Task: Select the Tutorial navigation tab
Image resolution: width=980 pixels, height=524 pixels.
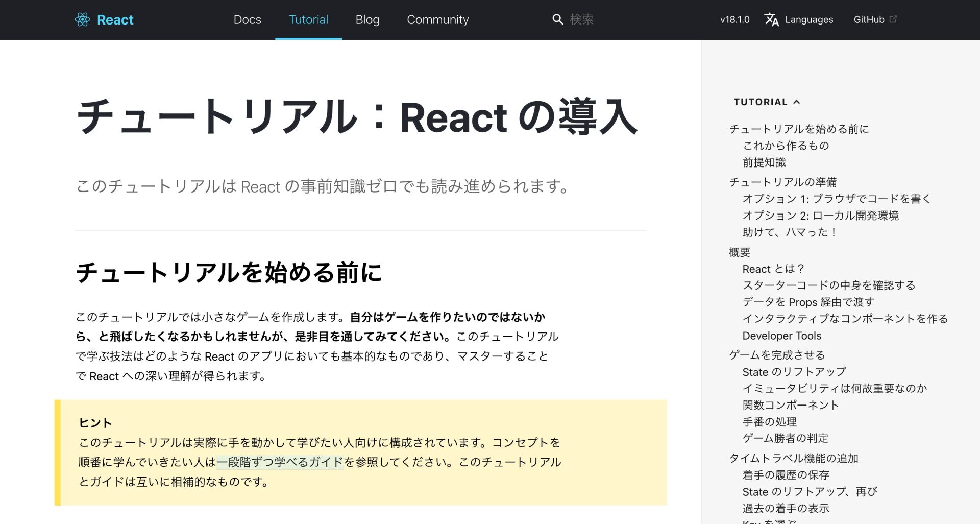Action: 308,19
